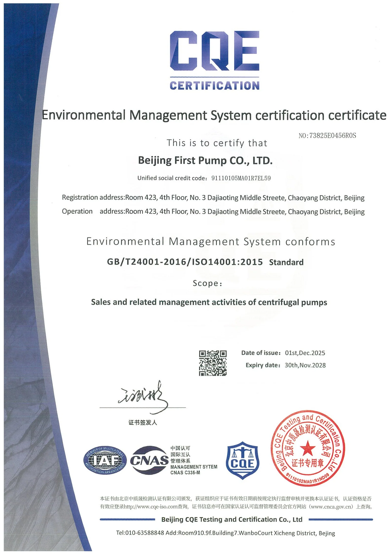Click the centrifugal pumps scope description

209,302
